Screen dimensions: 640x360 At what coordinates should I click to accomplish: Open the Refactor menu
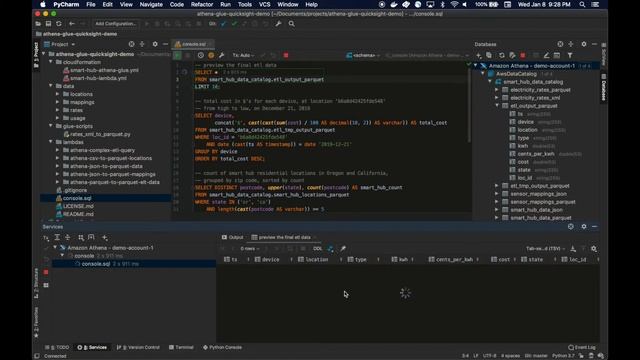pyautogui.click(x=202, y=4)
